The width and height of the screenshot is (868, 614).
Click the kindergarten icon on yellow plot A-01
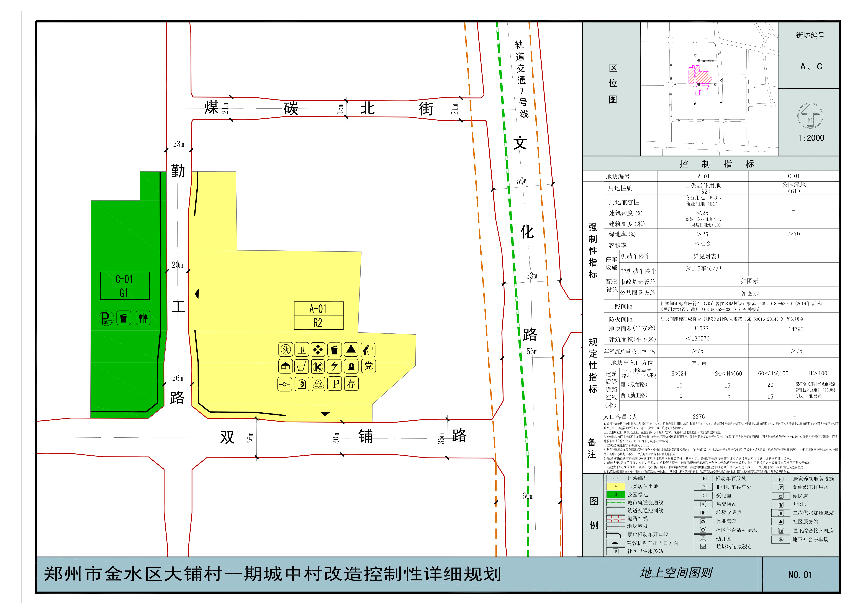(286, 350)
